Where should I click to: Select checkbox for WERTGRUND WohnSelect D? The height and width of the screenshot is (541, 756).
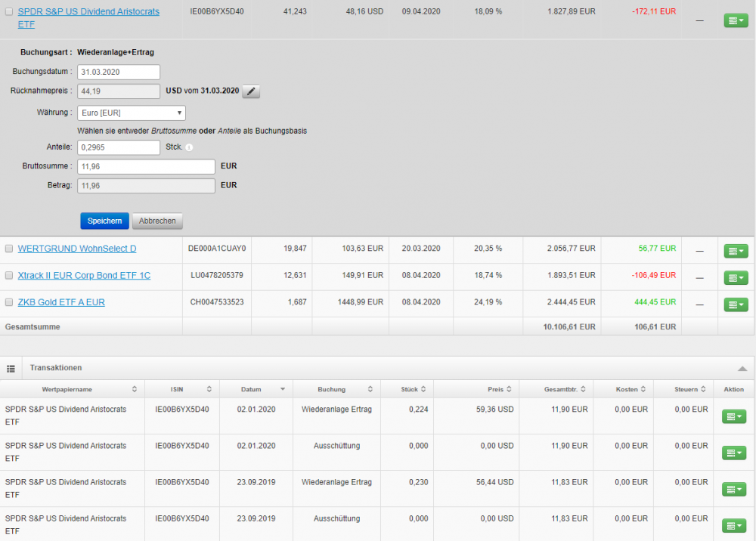[x=9, y=249]
